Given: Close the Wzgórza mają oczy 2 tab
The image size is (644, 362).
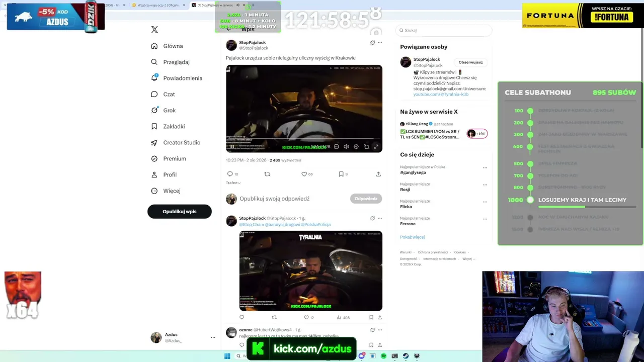Looking at the screenshot, I should 184,5.
